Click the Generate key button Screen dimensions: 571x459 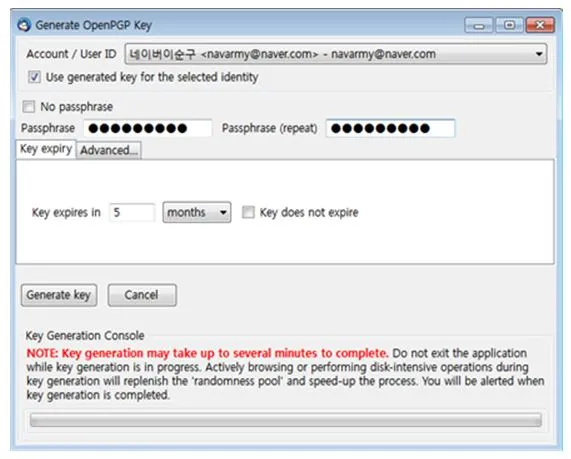click(59, 295)
